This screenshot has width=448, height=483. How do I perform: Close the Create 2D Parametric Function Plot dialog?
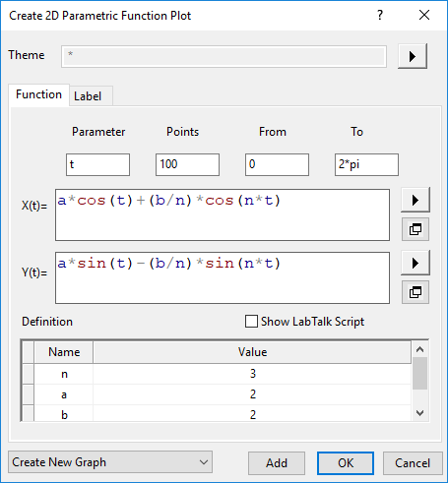(424, 15)
